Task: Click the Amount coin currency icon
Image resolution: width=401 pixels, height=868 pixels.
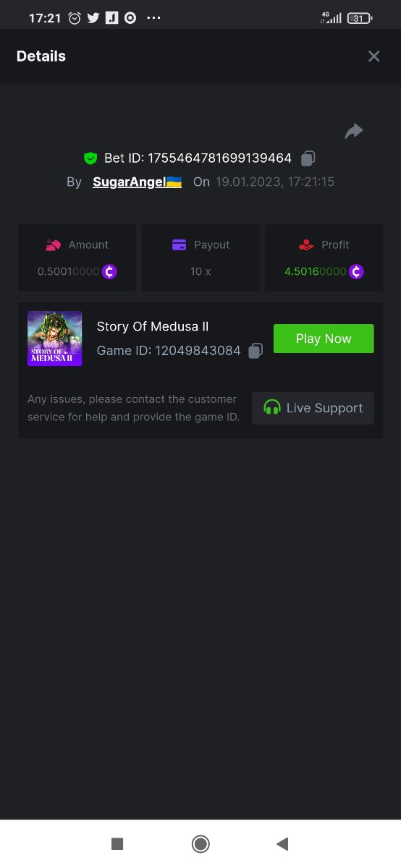Action: pyautogui.click(x=109, y=272)
